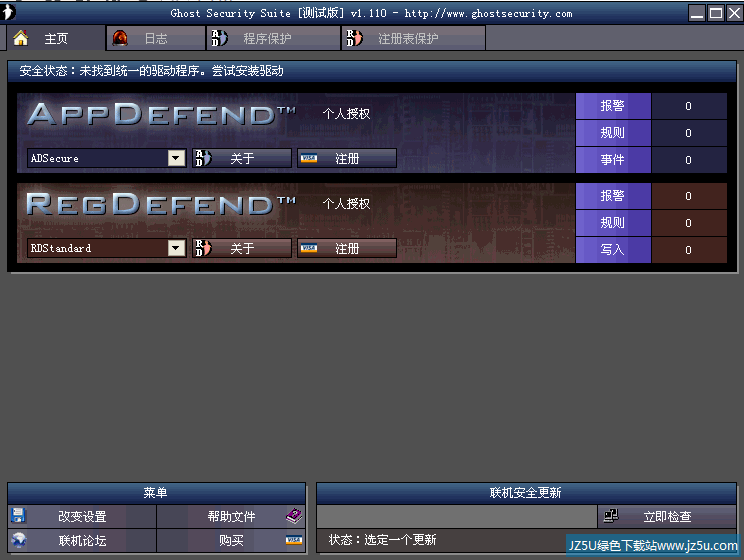
Task: Open the 程序保护 tab
Action: [x=273, y=38]
